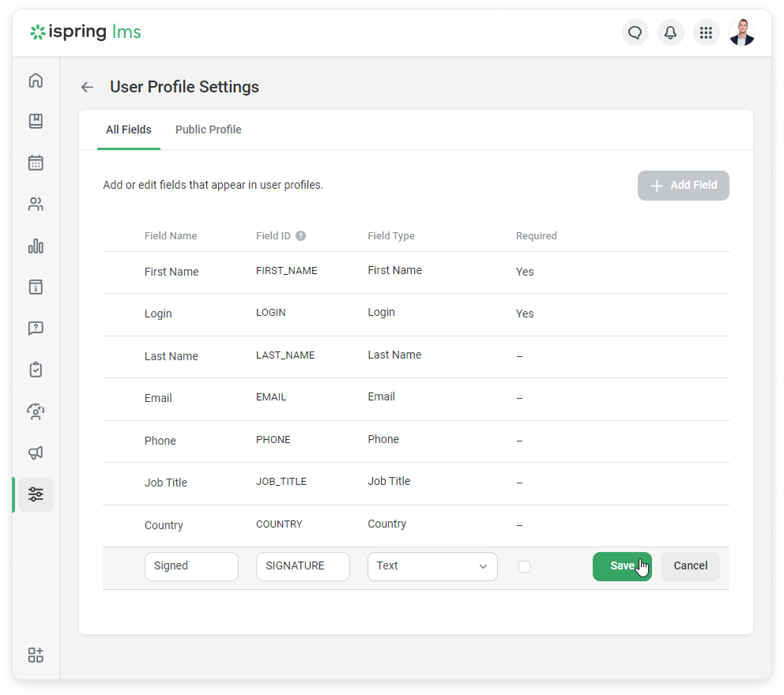The width and height of the screenshot is (784, 695).
Task: Expand the Field Type dropdown showing Text
Action: 432,566
